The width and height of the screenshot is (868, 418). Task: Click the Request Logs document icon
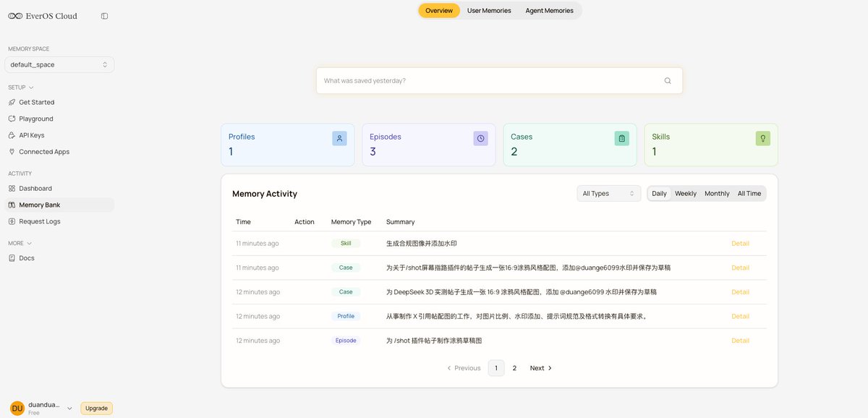click(x=12, y=221)
